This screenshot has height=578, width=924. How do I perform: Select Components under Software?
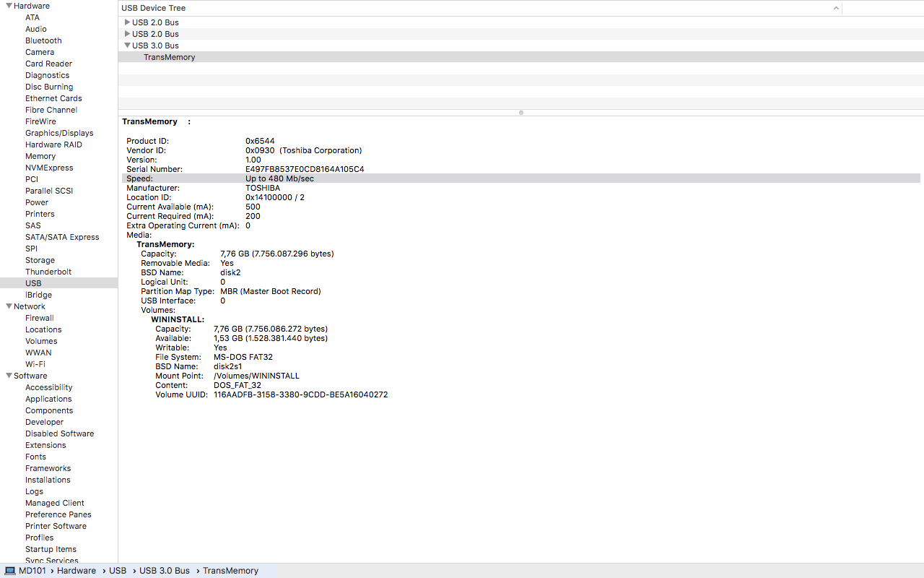coord(49,410)
